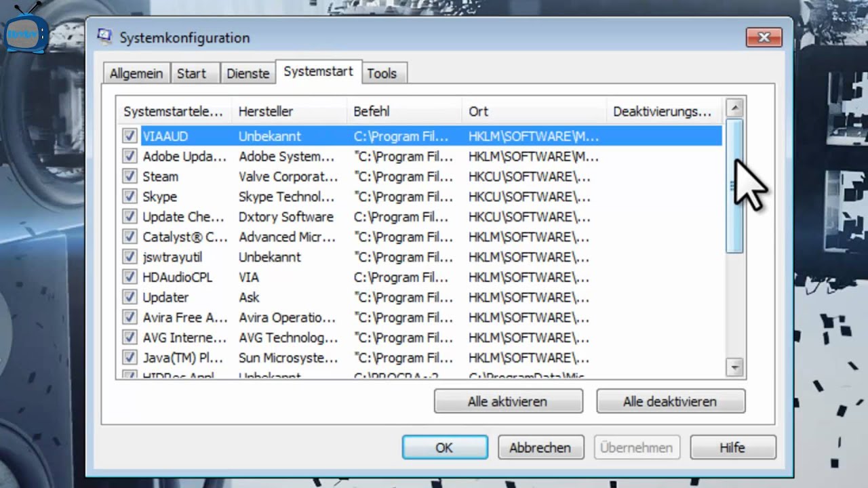This screenshot has height=488, width=868.
Task: Uncheck the jswtrayutil startup entry
Action: tap(130, 257)
